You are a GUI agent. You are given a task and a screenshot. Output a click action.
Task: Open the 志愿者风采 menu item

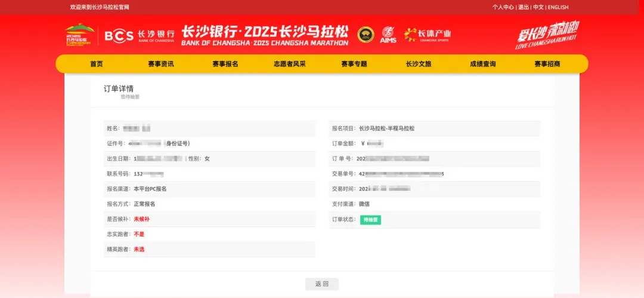click(290, 64)
